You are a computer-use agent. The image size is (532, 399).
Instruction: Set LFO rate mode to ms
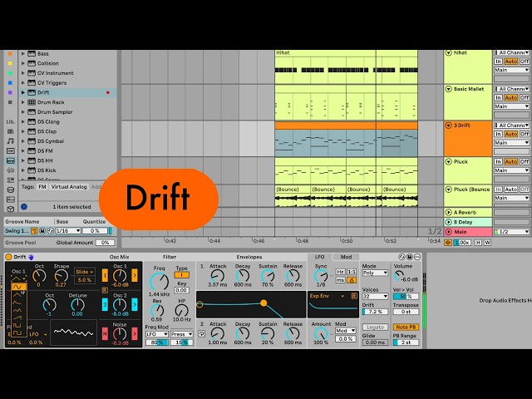click(340, 280)
